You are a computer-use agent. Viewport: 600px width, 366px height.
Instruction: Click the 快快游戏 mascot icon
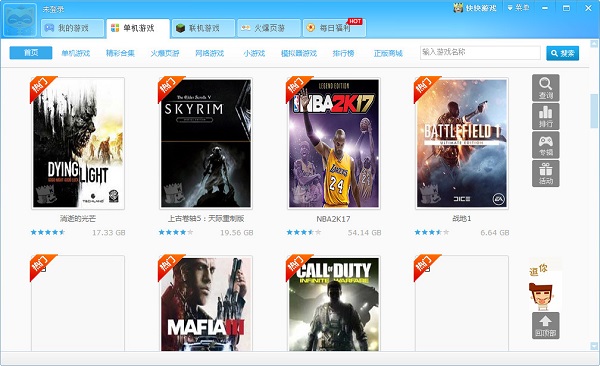click(458, 7)
